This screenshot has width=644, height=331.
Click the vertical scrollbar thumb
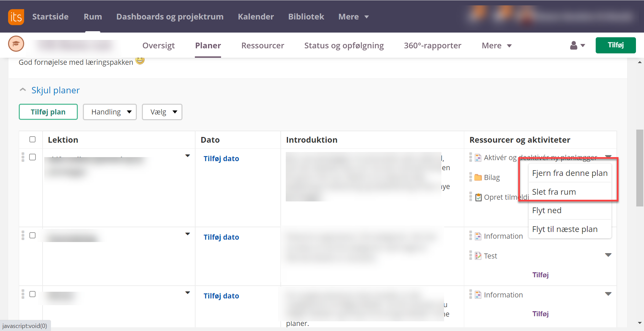coord(640,168)
